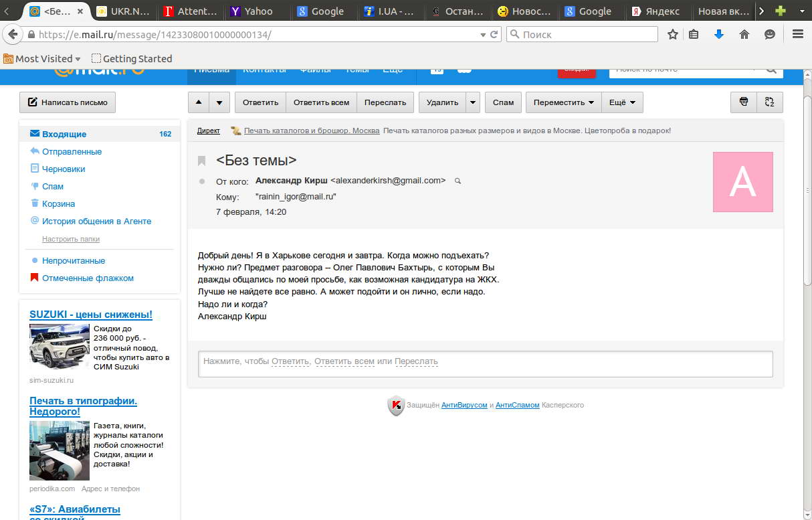Screen dimensions: 812x520
Task: Click the Ответить button
Action: [260, 102]
